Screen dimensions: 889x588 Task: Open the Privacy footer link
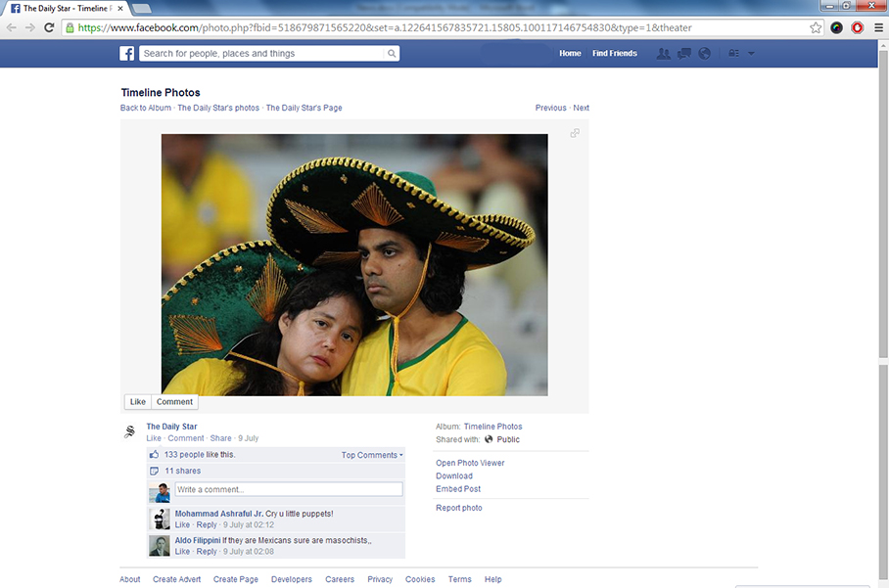tap(380, 579)
